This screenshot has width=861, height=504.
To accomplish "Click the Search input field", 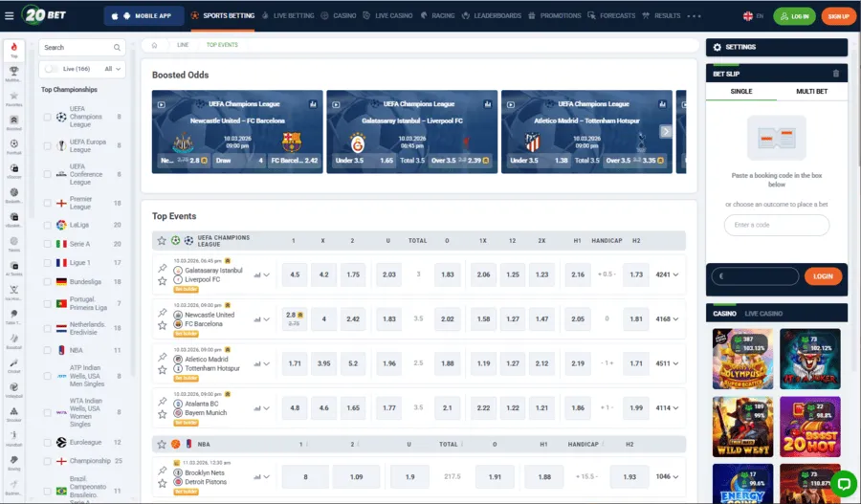I will pos(82,48).
